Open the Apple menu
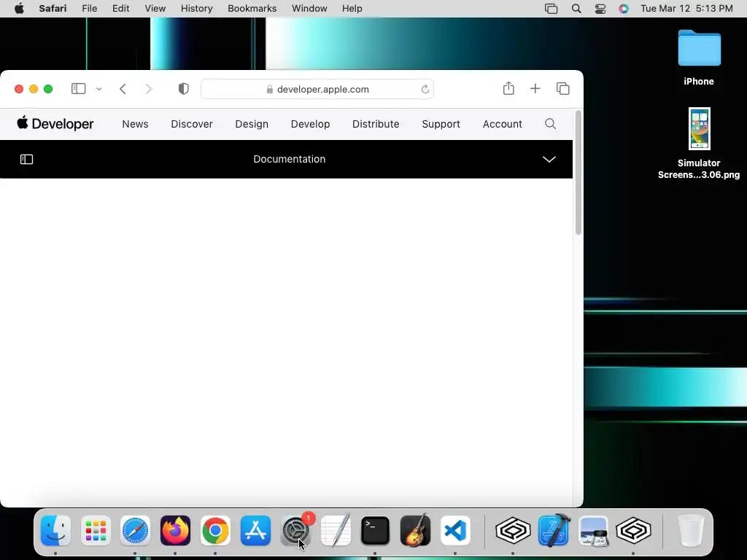Image resolution: width=747 pixels, height=560 pixels. click(19, 9)
